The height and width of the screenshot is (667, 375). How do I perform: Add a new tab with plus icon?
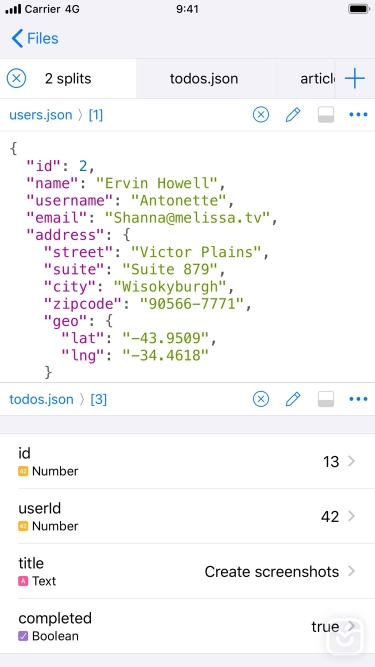355,79
